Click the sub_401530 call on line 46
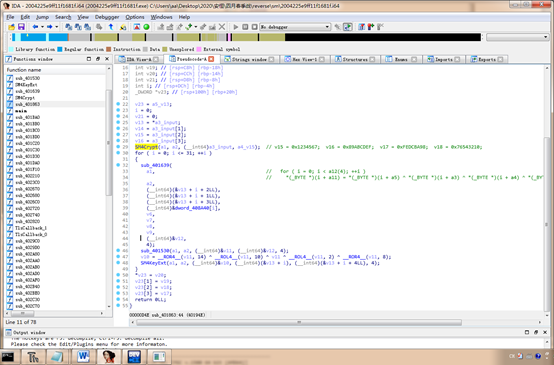 coord(155,251)
